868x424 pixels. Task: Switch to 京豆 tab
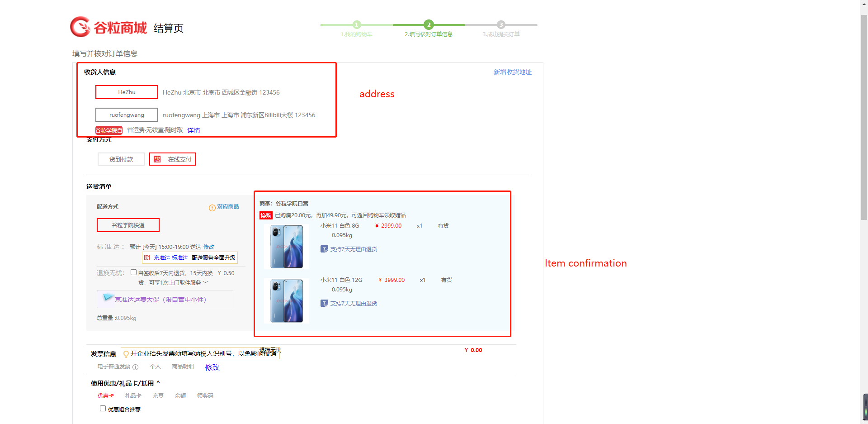158,396
